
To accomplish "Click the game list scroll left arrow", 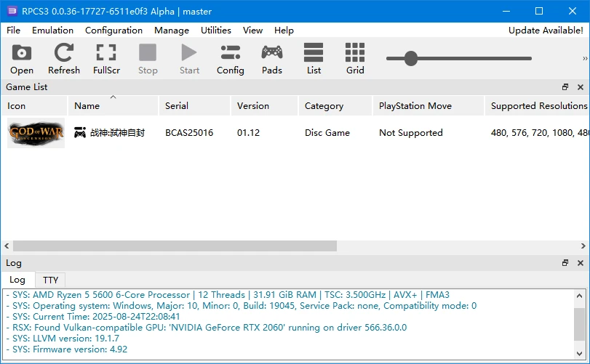I will point(7,246).
